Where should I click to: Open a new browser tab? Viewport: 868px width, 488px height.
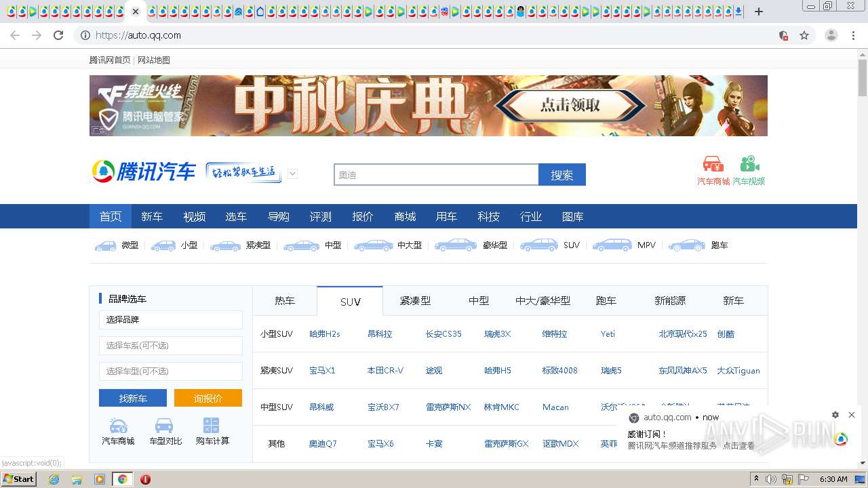click(x=759, y=12)
